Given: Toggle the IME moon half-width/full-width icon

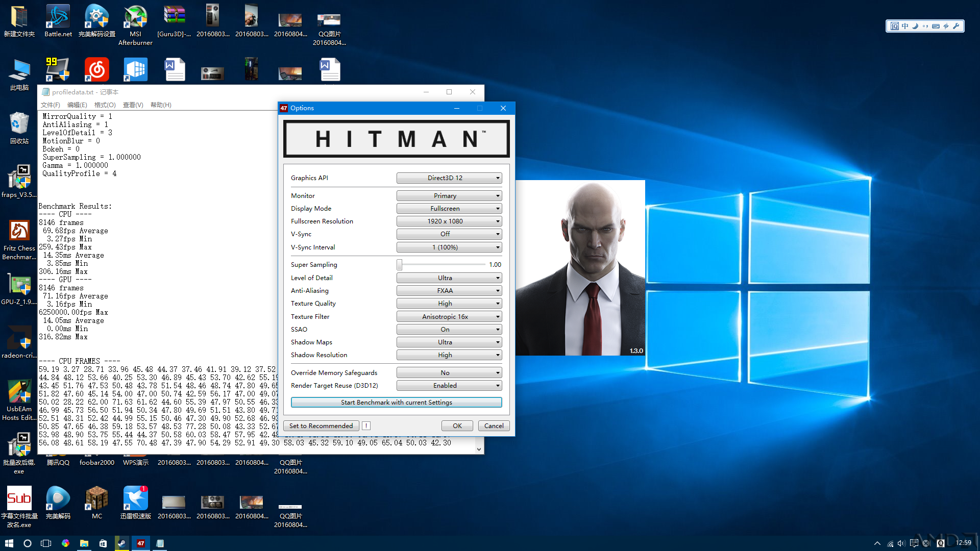Looking at the screenshot, I should (915, 26).
